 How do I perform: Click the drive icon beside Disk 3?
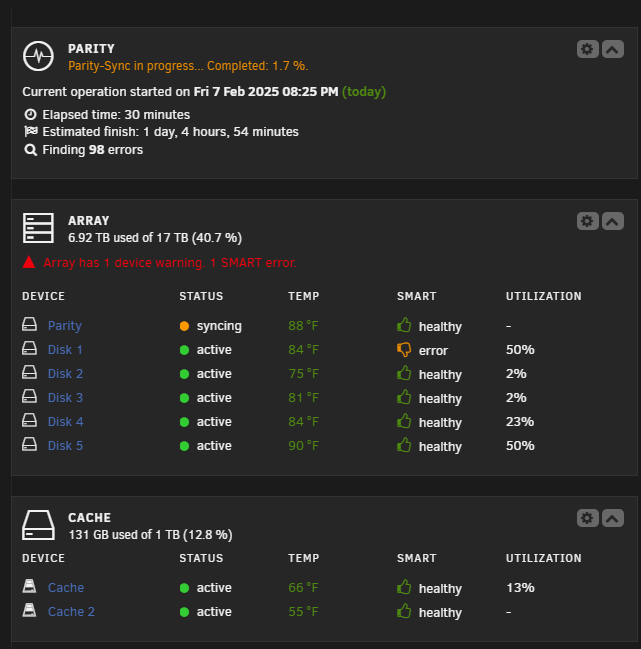pyautogui.click(x=29, y=397)
